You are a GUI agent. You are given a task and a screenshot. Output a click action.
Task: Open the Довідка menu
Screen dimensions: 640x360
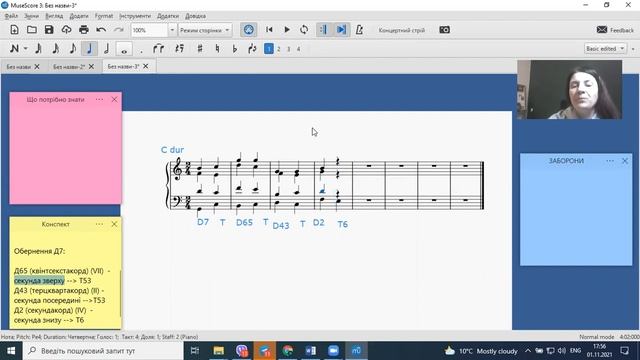coord(196,16)
